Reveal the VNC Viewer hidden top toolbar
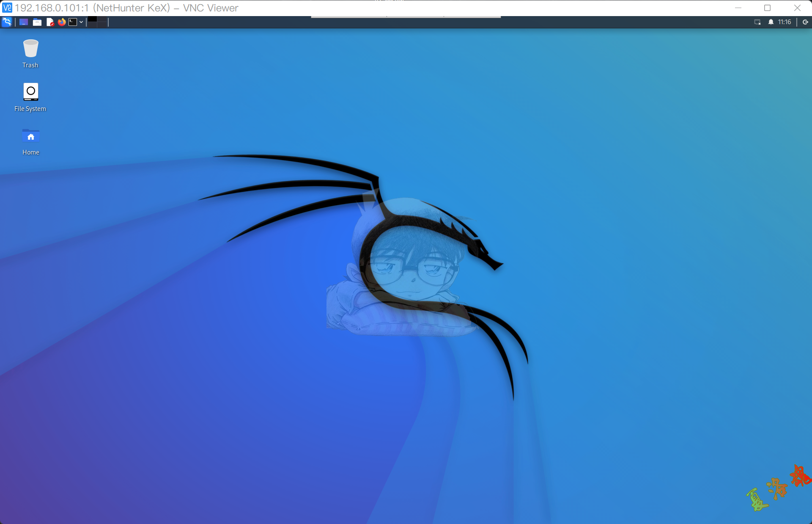 tap(406, 17)
